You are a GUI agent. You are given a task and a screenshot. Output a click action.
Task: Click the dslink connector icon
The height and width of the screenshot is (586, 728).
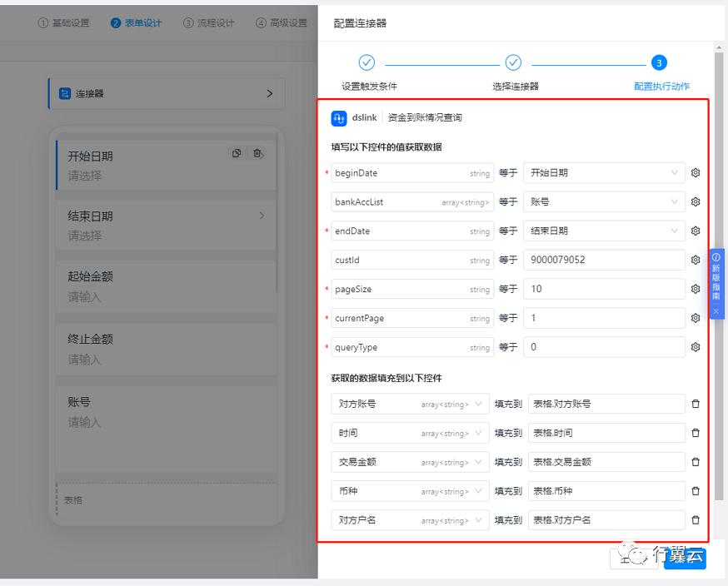[x=340, y=119]
